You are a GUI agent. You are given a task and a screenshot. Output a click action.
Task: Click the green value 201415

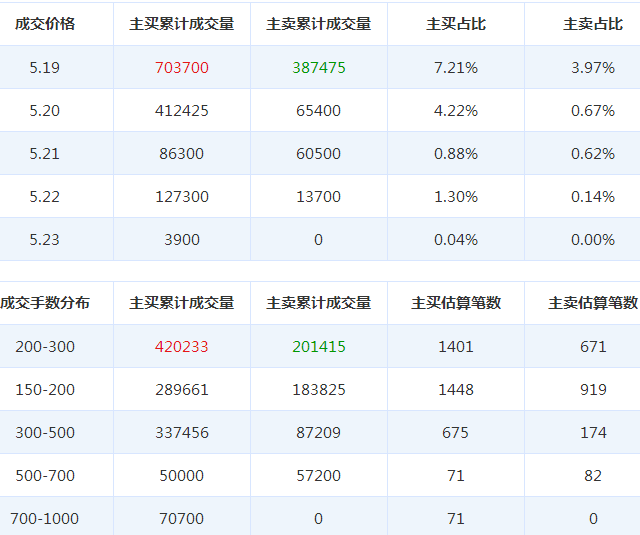point(319,347)
